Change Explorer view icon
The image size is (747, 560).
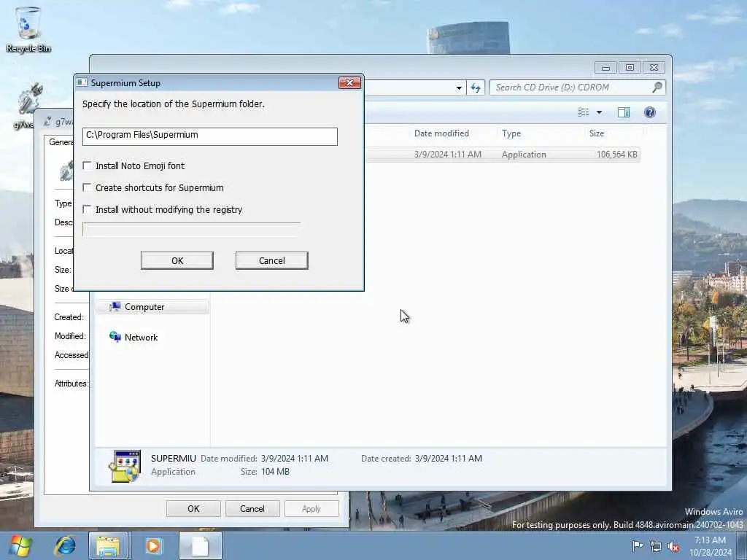point(584,112)
